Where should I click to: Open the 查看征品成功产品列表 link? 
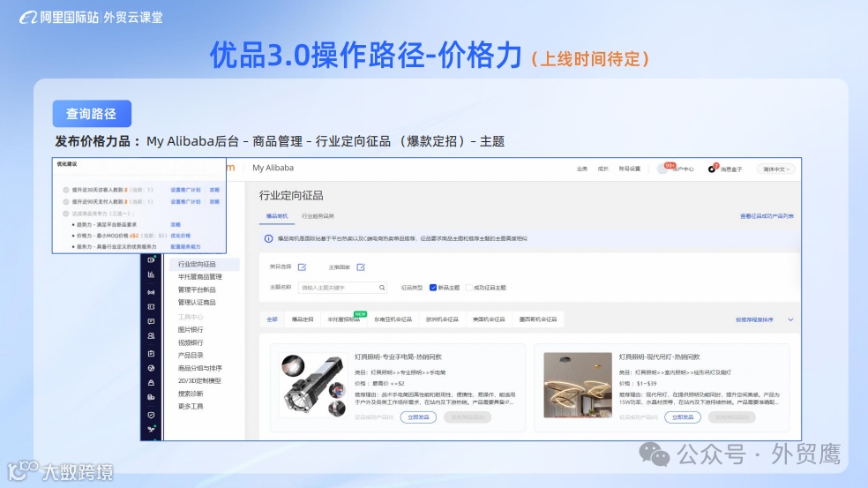[767, 216]
